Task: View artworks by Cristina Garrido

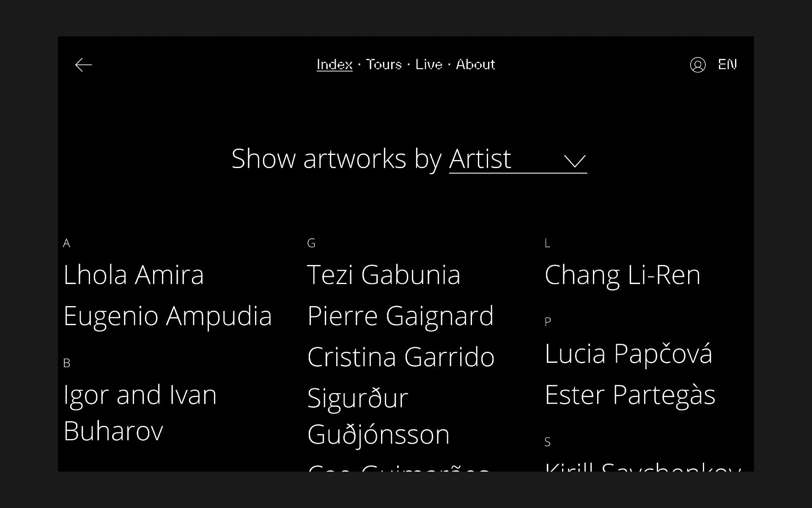Action: pyautogui.click(x=401, y=357)
